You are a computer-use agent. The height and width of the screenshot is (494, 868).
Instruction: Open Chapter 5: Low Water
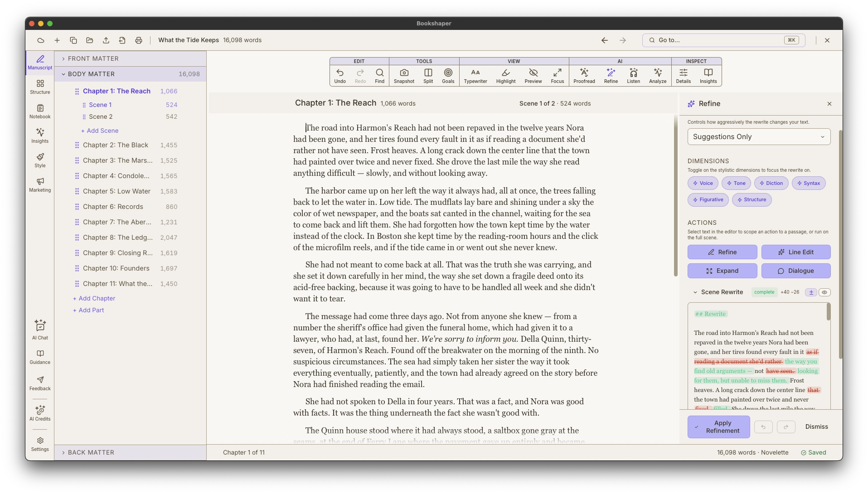pyautogui.click(x=116, y=191)
